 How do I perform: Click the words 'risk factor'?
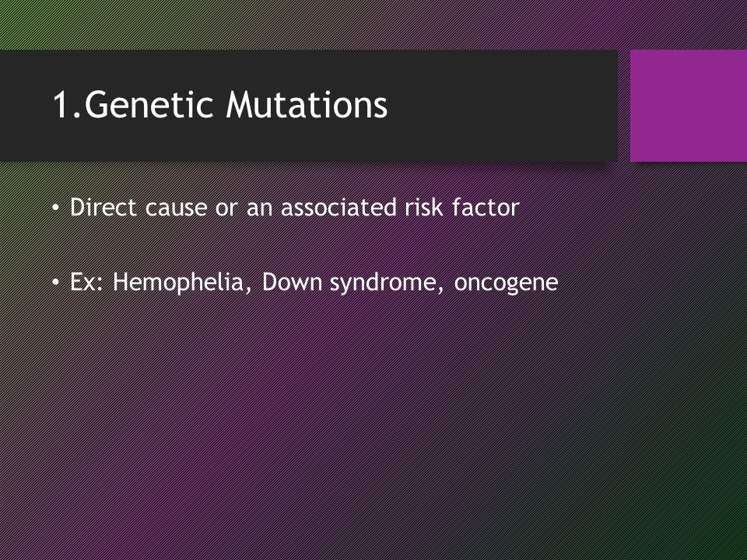click(x=461, y=207)
